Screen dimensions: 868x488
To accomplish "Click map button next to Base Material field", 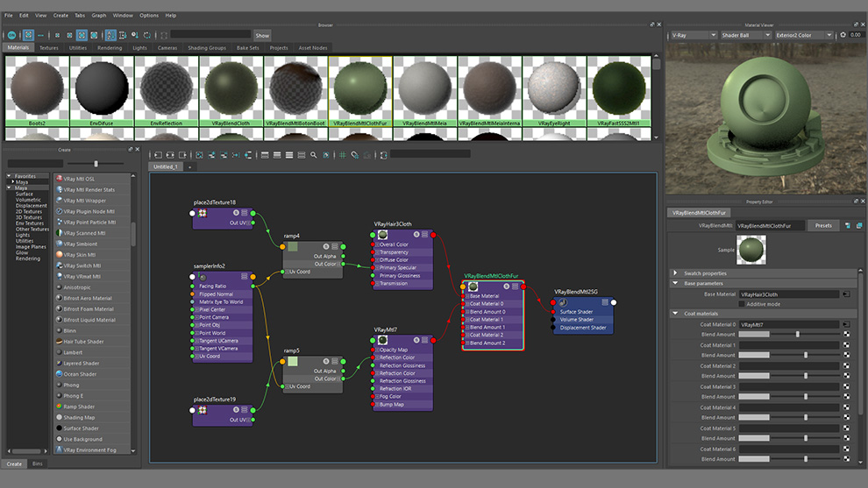I will point(846,294).
